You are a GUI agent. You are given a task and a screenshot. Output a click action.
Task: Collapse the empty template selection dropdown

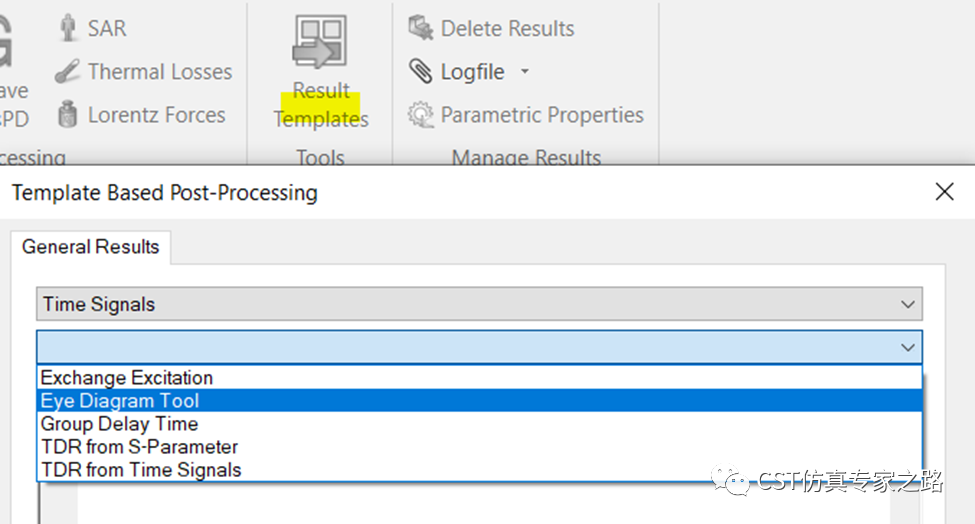tap(908, 347)
